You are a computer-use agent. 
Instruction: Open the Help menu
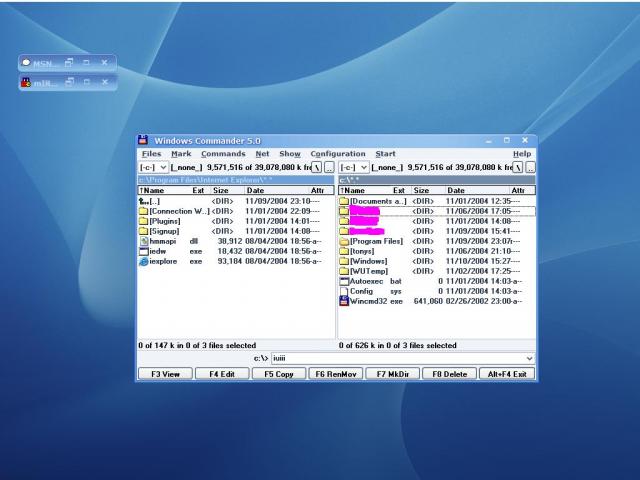click(x=522, y=154)
